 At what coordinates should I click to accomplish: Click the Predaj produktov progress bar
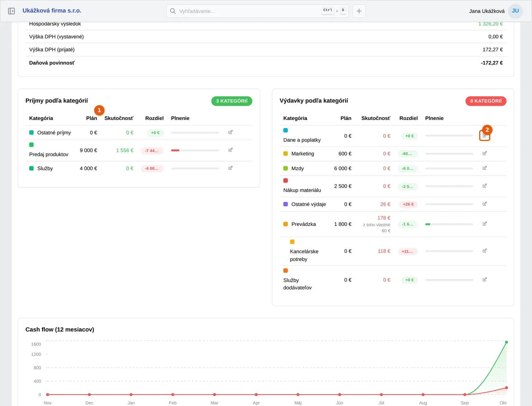(x=195, y=151)
